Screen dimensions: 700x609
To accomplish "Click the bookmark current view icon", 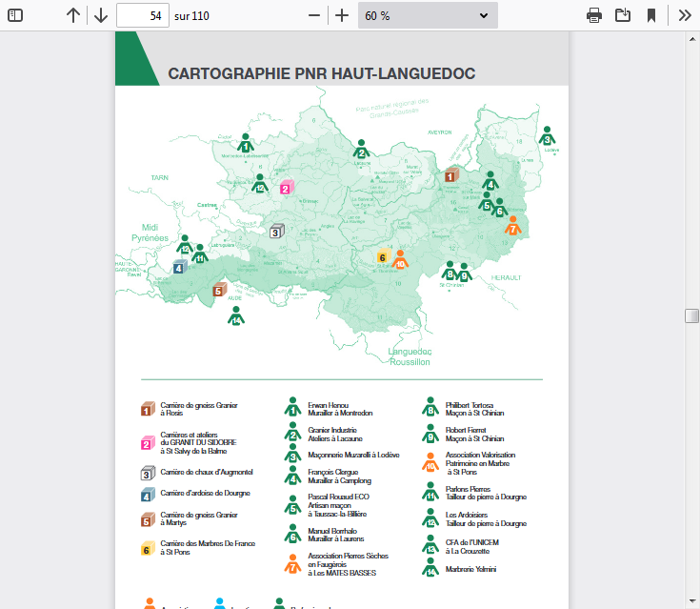I will (x=651, y=15).
